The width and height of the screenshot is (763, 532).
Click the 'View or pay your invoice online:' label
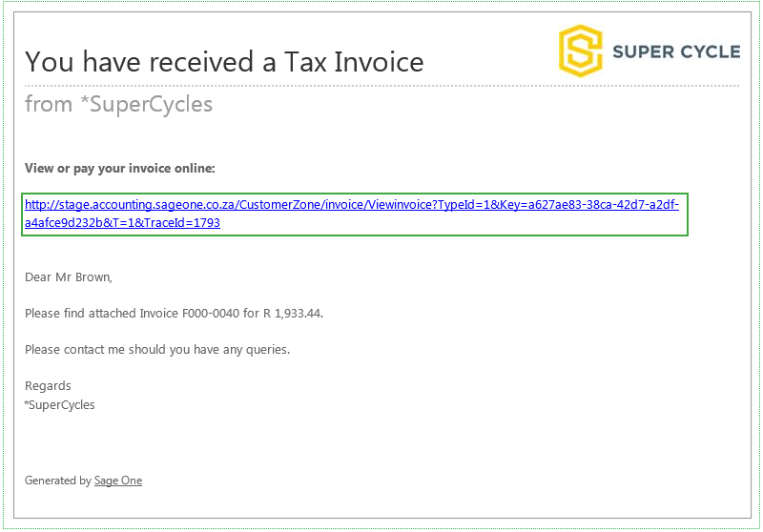tap(120, 168)
